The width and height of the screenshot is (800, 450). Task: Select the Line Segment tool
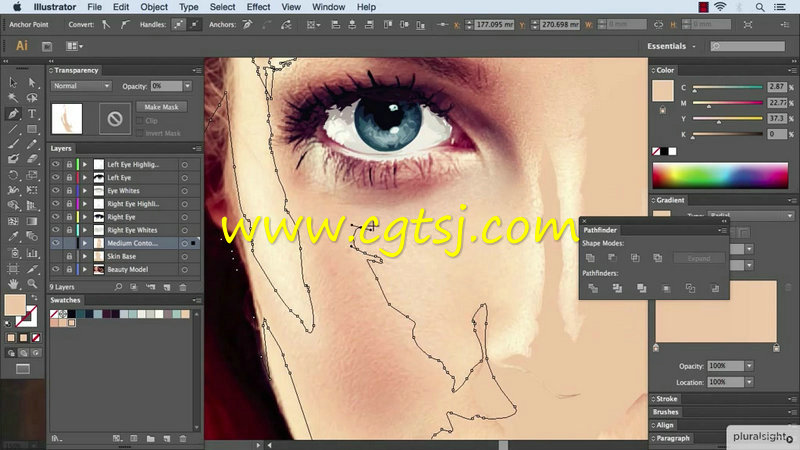click(13, 129)
